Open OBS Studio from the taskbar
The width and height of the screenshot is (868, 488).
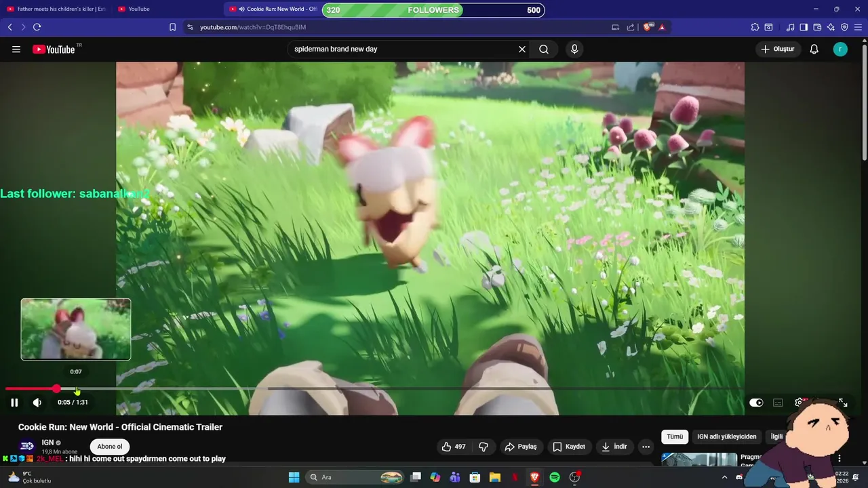(575, 477)
